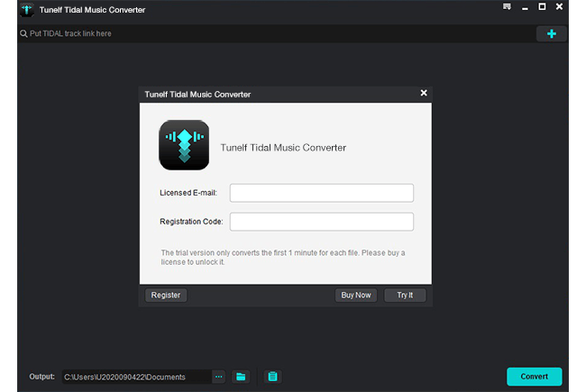Viewport: 586px width, 392px height.
Task: Click the 'Registration Code:' label
Action: click(x=191, y=222)
